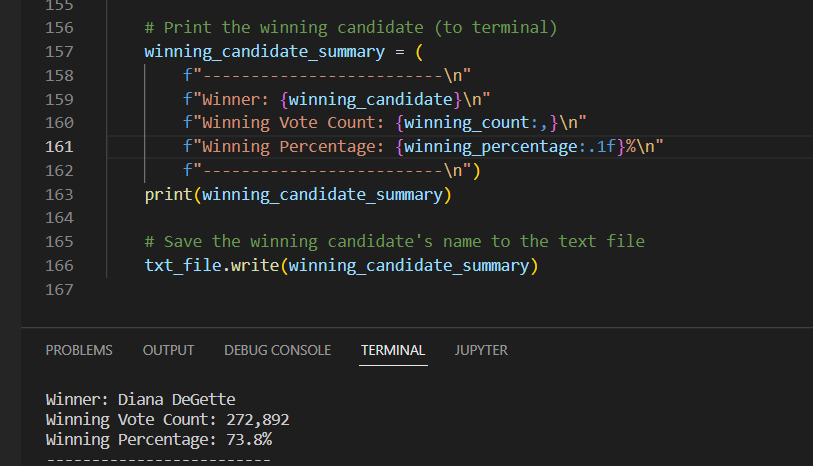Click the dashed f-string on line 158

point(327,75)
